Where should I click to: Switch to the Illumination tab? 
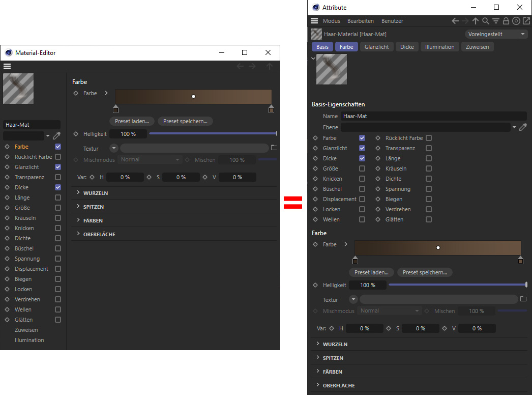pyautogui.click(x=440, y=47)
